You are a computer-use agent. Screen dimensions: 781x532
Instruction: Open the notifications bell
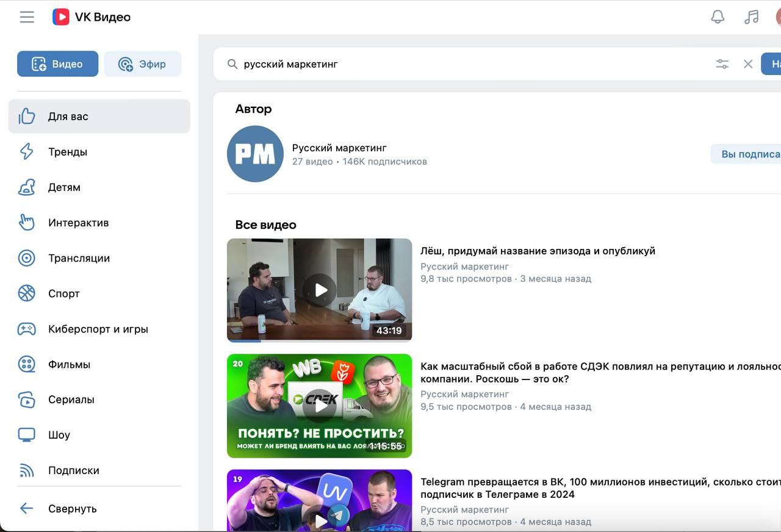coord(718,17)
